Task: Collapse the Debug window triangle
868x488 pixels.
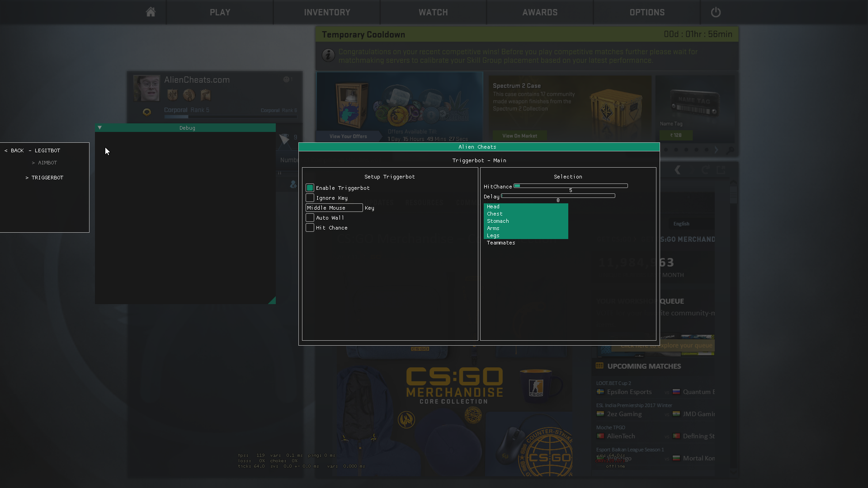Action: click(100, 128)
